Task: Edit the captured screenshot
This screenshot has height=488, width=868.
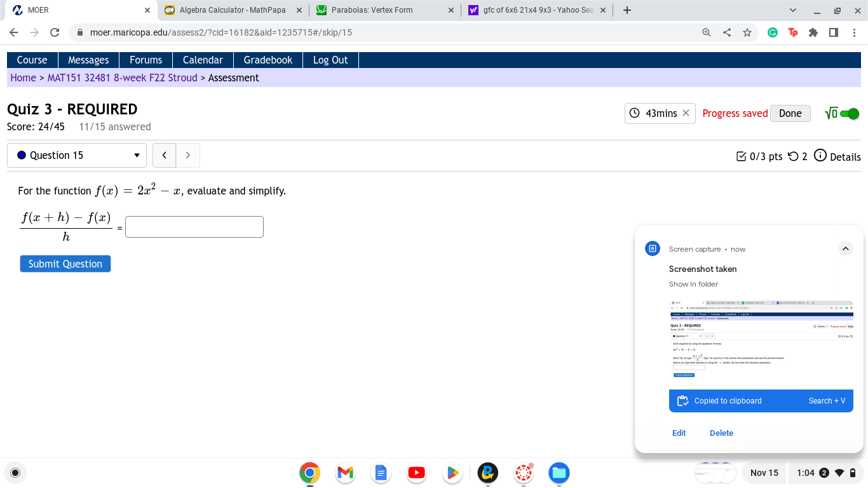Action: pyautogui.click(x=679, y=433)
